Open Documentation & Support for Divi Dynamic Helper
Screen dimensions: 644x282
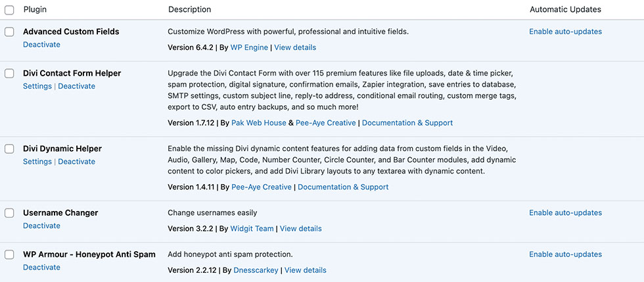pyautogui.click(x=343, y=187)
